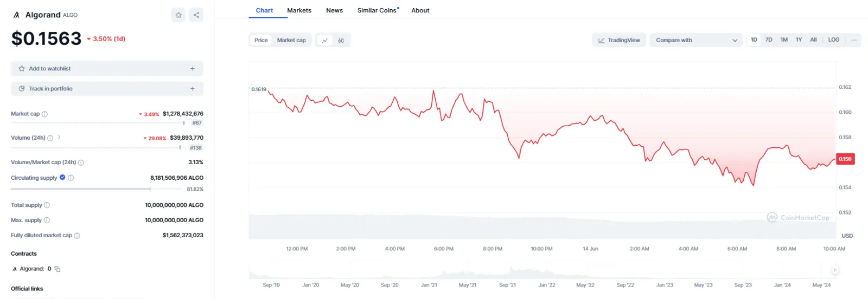Click the 14 Jun date on chart axis

590,249
